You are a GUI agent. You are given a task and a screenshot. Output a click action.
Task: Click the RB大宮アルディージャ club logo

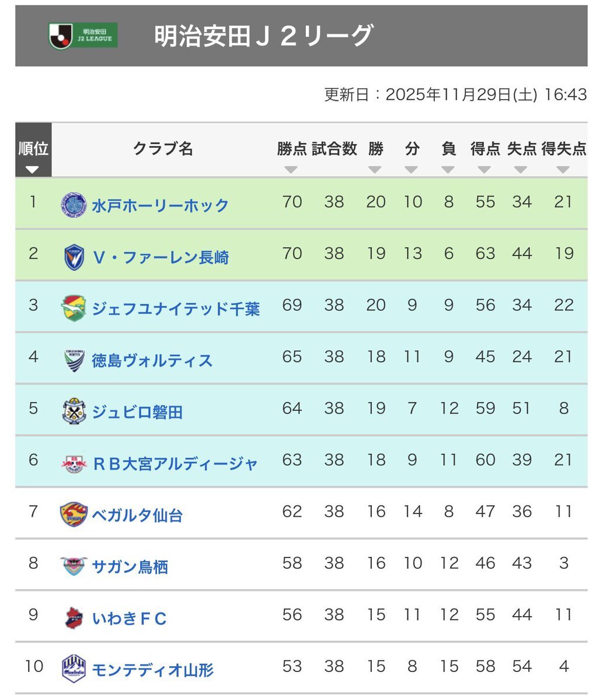pyautogui.click(x=74, y=463)
